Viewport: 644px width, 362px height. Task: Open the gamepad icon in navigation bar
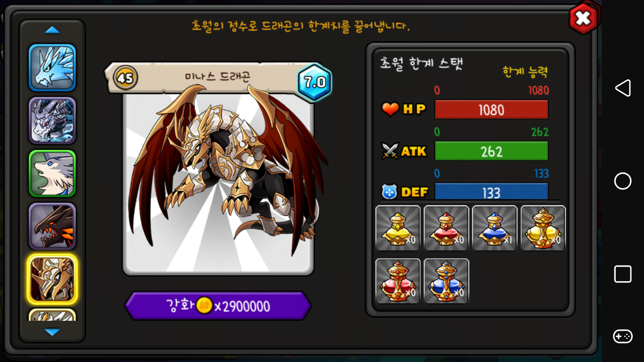coord(623,336)
